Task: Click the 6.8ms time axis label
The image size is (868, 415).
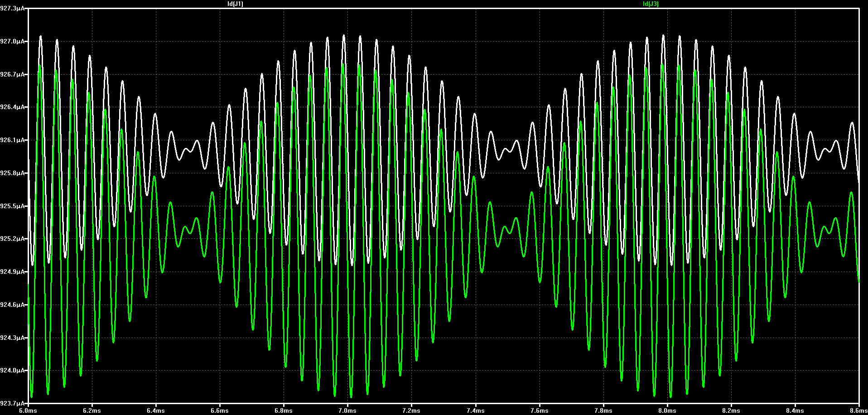Action: click(x=284, y=411)
